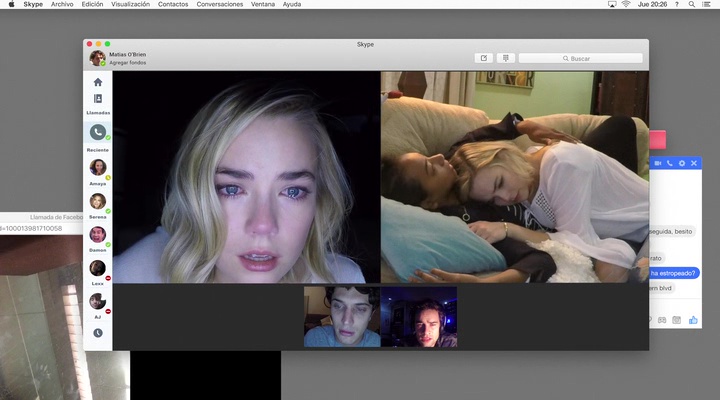The image size is (720, 400).
Task: Open the camera icon in Messenger toolbar
Action: pyautogui.click(x=676, y=320)
